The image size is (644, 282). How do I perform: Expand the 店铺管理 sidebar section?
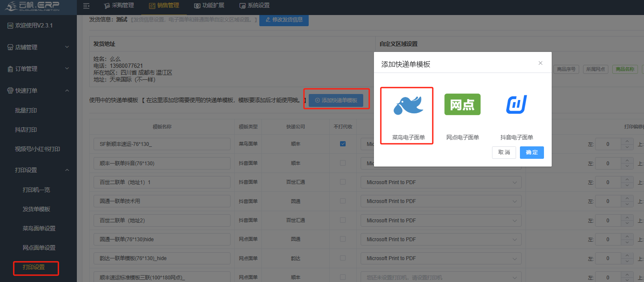[38, 47]
